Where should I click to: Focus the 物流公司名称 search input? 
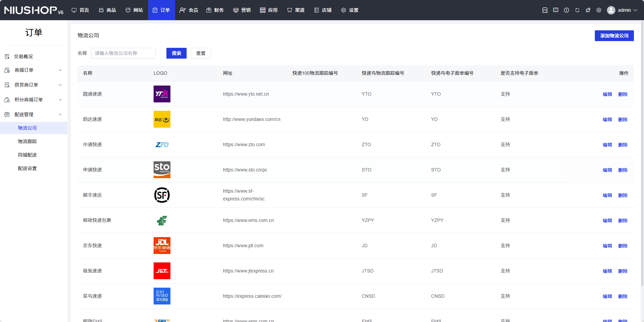point(123,53)
